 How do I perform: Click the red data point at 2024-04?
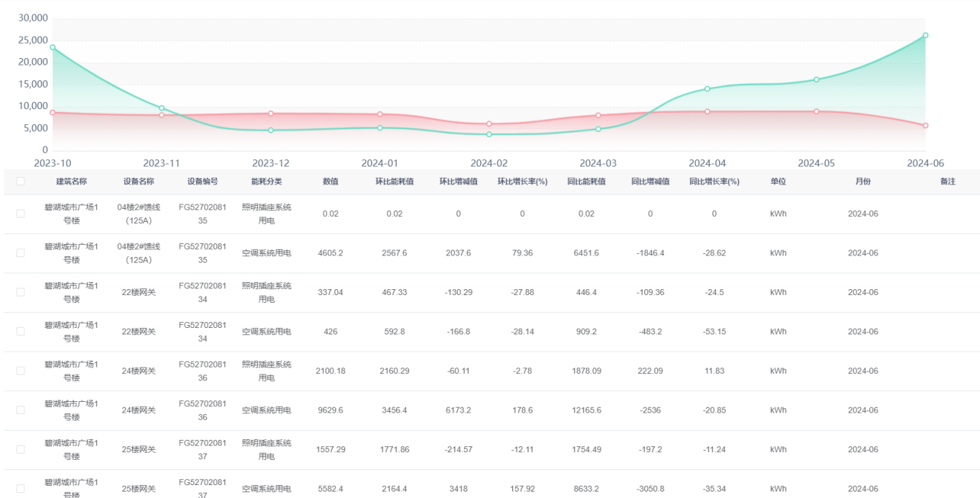click(x=707, y=111)
